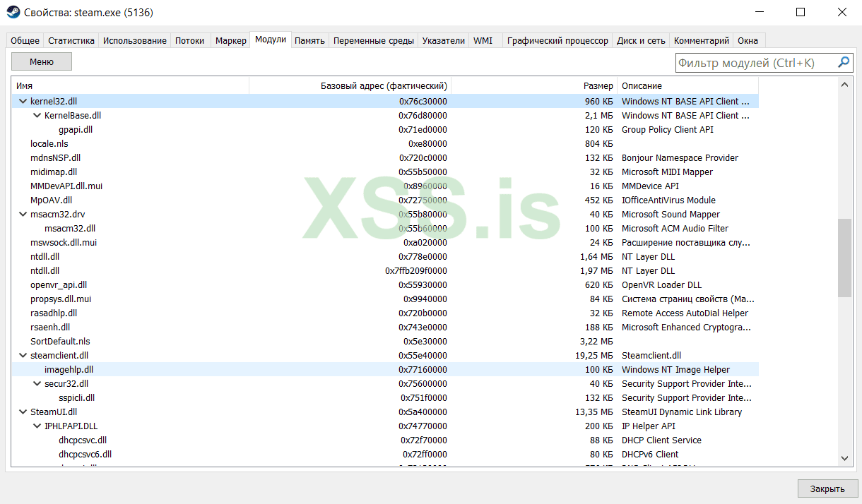
Task: Click the OpenVR Loader DLL description
Action: (661, 285)
